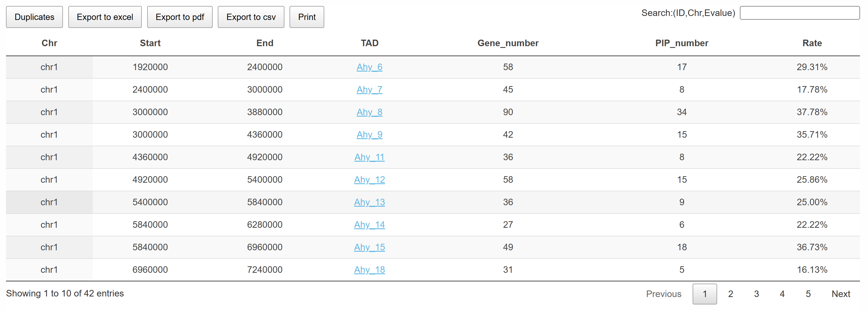
Task: Go to page 2 of entries
Action: (730, 294)
